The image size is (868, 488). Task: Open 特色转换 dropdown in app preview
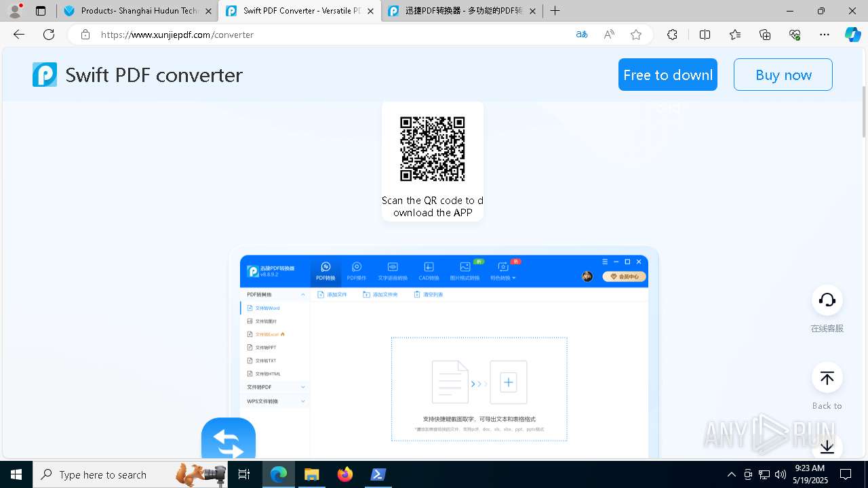(503, 271)
